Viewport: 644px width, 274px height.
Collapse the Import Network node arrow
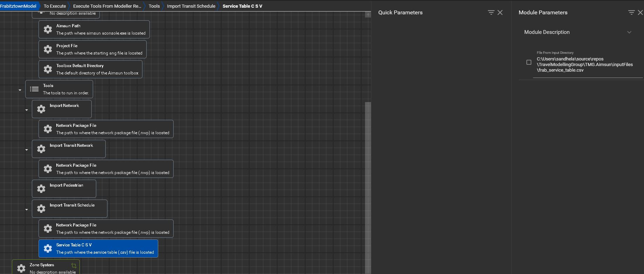[27, 110]
